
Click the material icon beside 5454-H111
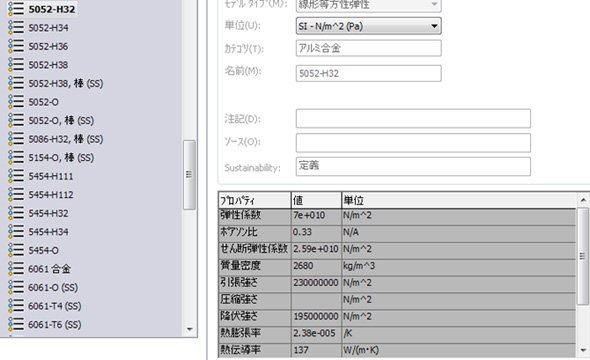16,176
